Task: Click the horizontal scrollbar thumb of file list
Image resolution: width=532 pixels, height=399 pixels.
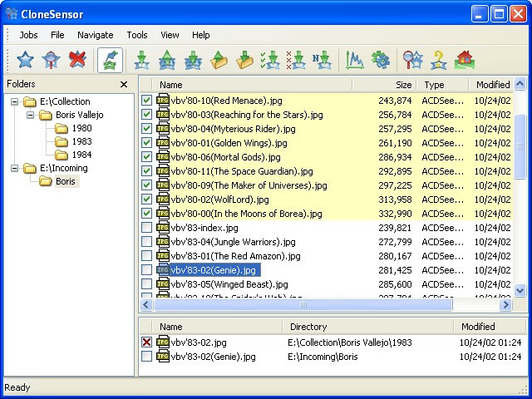Action: [x=303, y=305]
